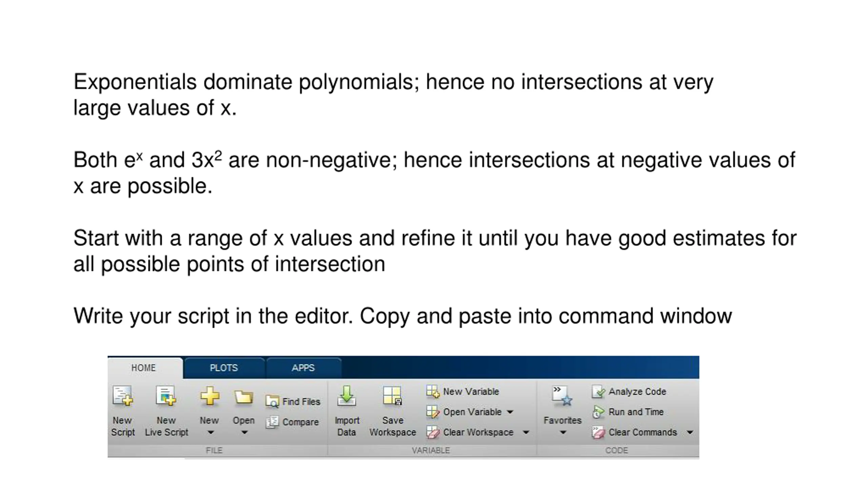Viewport: 868px width, 488px height.
Task: Click the Favorites star icon
Action: 562,396
